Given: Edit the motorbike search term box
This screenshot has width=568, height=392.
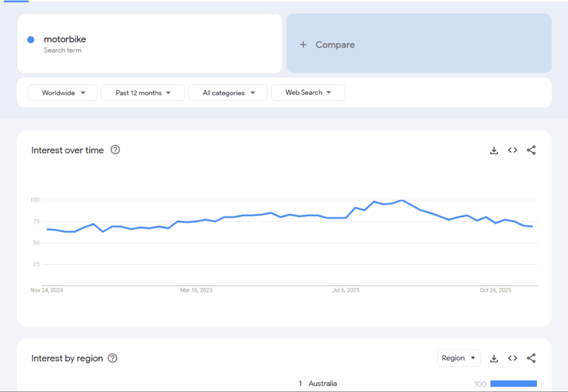Looking at the screenshot, I should [150, 44].
